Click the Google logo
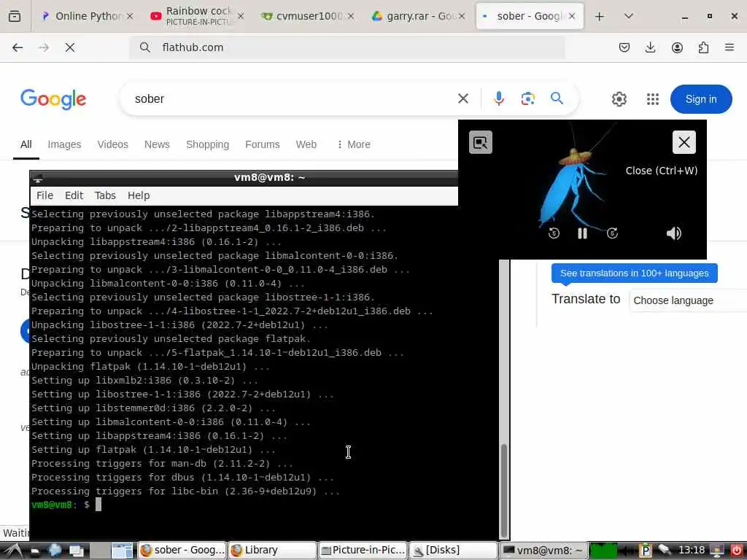 click(x=53, y=99)
